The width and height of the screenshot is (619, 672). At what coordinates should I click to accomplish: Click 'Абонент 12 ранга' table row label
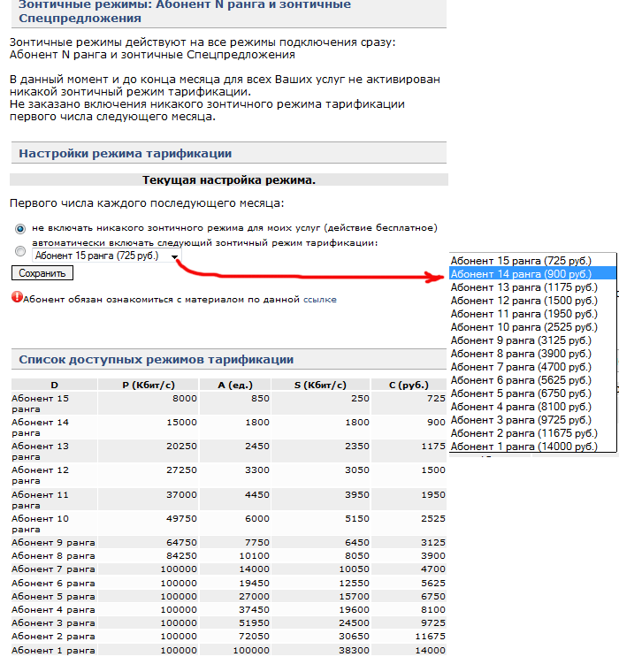click(x=55, y=476)
